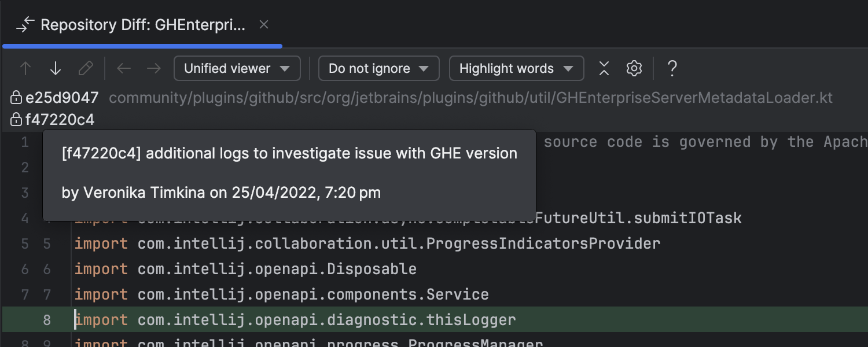868x347 pixels.
Task: Collapse unchanged fragments icon
Action: [x=604, y=69]
